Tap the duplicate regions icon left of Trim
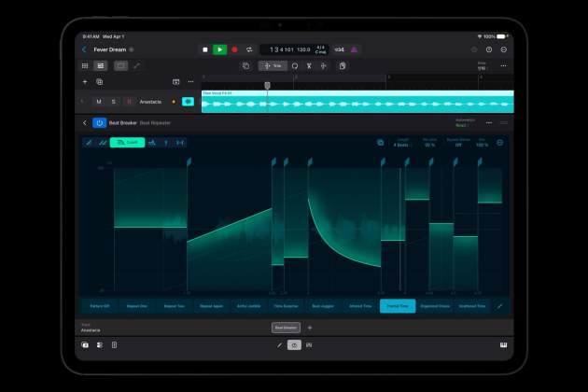588x392 pixels. (246, 66)
